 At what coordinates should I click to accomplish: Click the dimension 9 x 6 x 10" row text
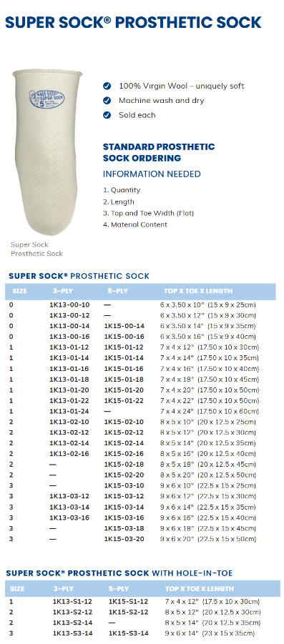(208, 486)
